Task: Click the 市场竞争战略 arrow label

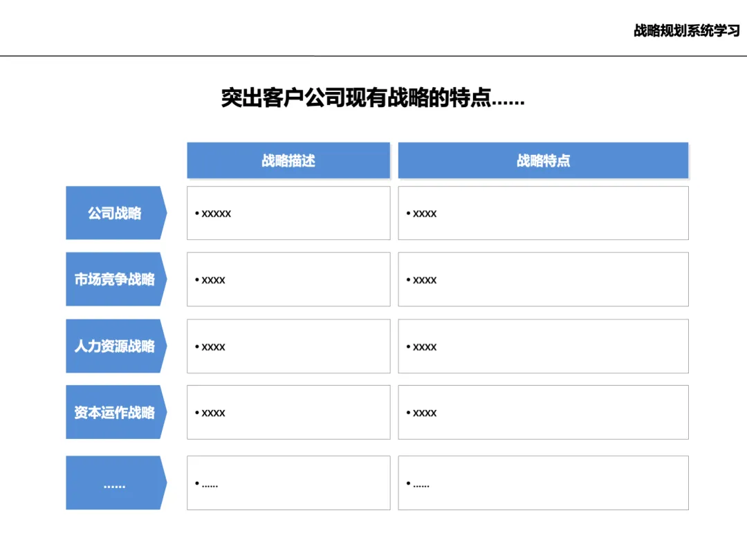Action: [x=116, y=279]
